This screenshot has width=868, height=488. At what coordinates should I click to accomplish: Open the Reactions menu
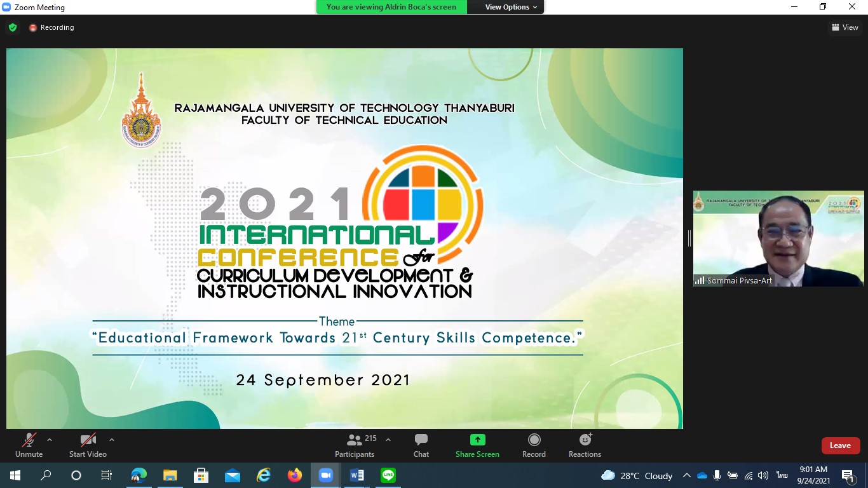click(585, 445)
